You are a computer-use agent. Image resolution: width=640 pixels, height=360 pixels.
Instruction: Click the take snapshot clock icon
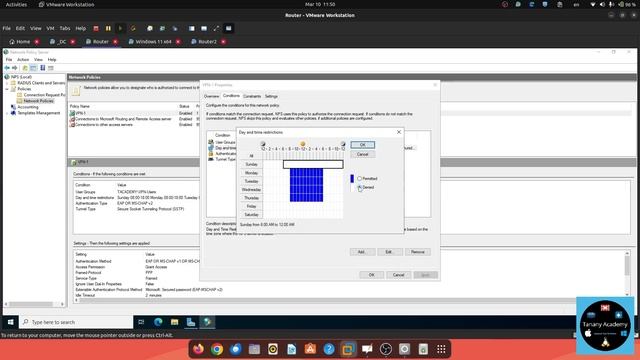point(150,28)
